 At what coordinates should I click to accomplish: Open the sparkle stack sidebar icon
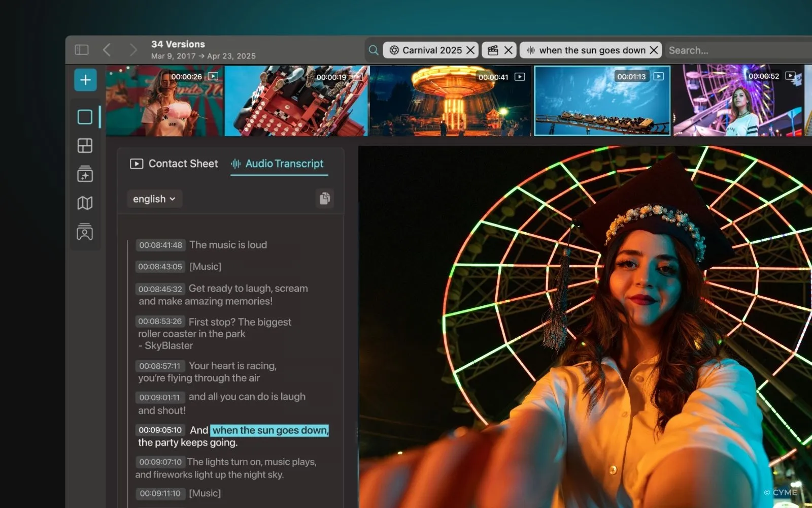coord(85,174)
